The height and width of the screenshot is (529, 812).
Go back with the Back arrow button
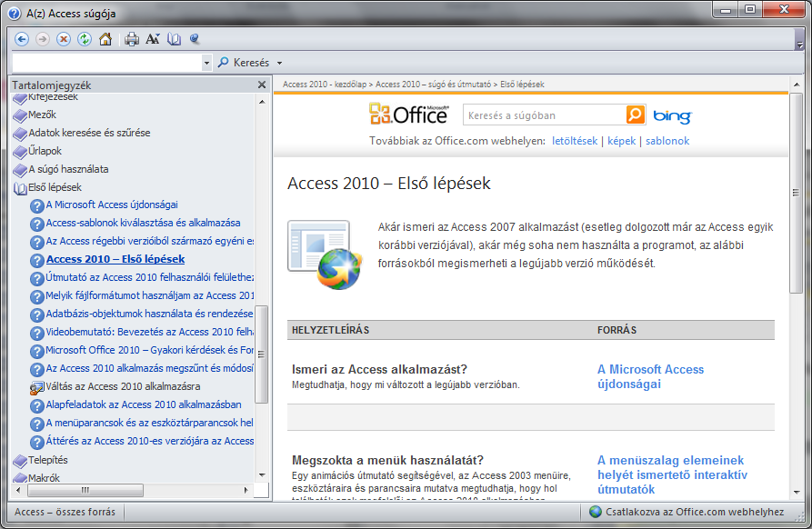point(22,39)
